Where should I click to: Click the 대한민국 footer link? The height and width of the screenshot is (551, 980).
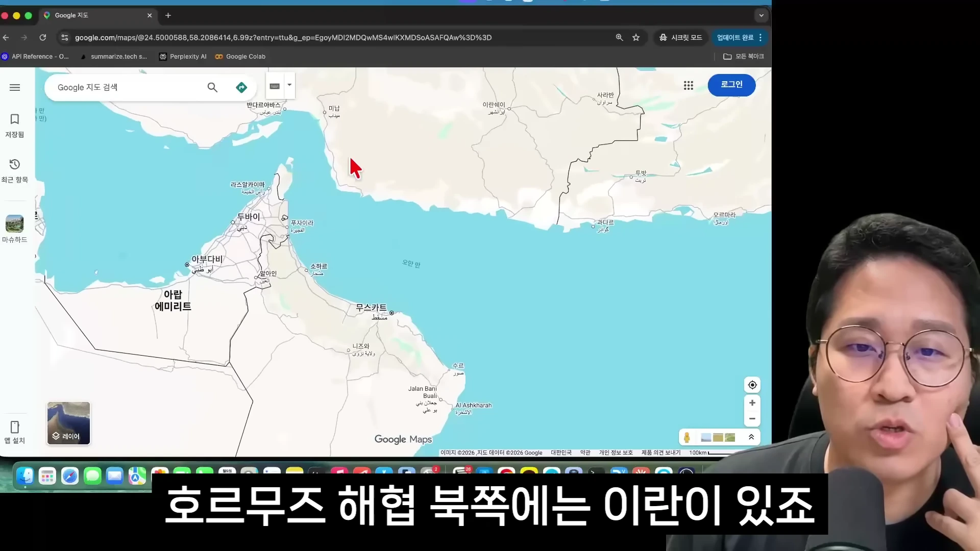(x=561, y=453)
